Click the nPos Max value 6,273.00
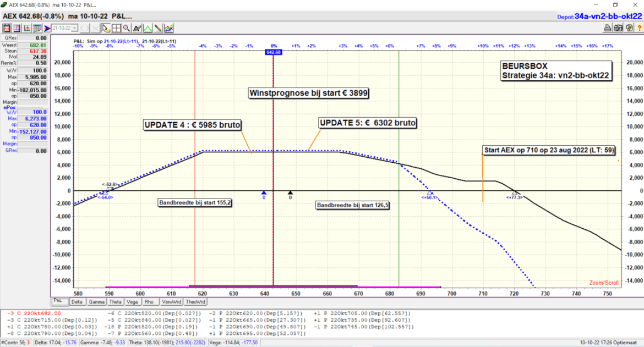The image size is (644, 347). (x=33, y=119)
